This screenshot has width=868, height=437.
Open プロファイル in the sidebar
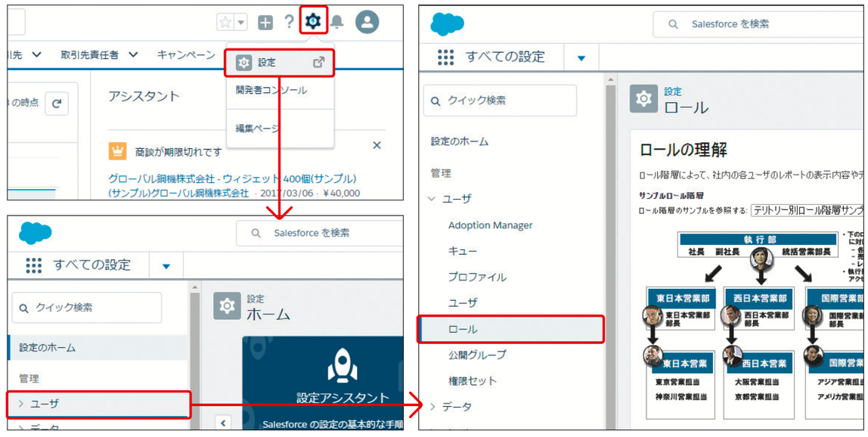coord(477,277)
